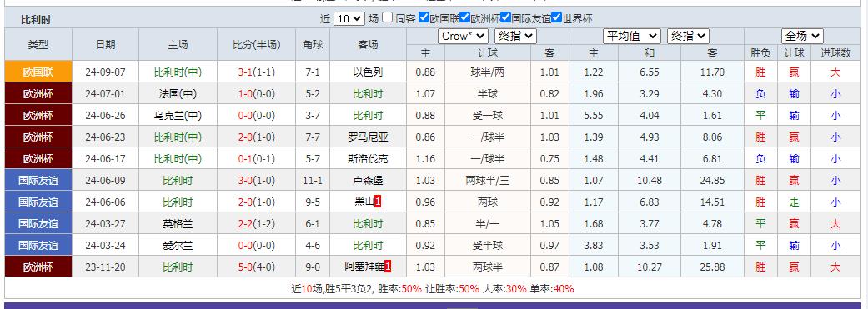Viewport: 868px width, 309px height.
Task: Click the date 24-06-26
Action: click(x=106, y=116)
